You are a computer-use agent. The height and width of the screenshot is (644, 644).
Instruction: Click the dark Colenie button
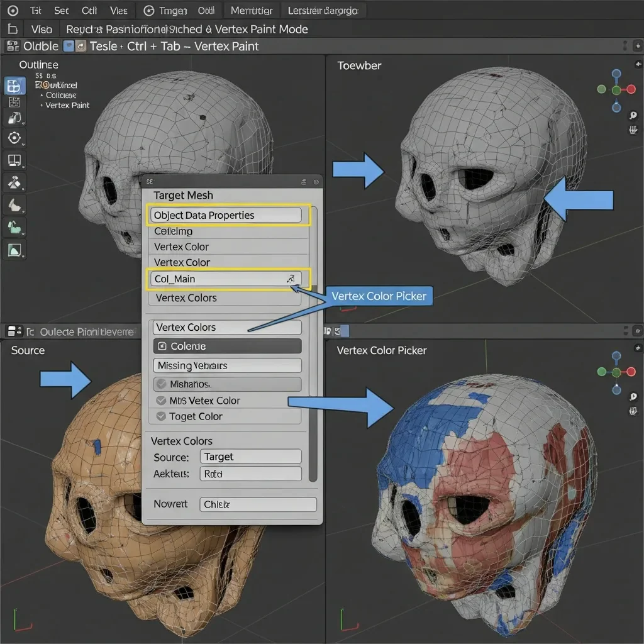pyautogui.click(x=227, y=347)
